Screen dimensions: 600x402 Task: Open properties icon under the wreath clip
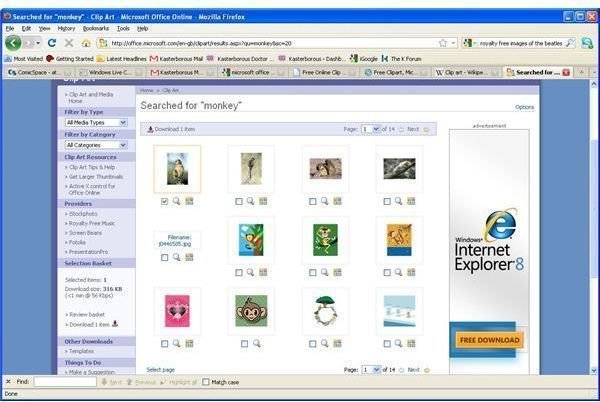(337, 343)
